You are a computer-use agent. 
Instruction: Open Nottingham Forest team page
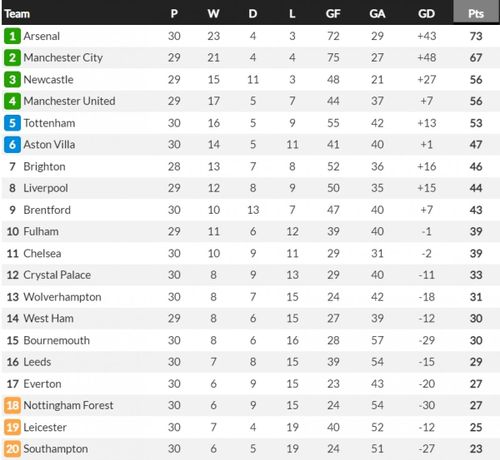click(68, 405)
